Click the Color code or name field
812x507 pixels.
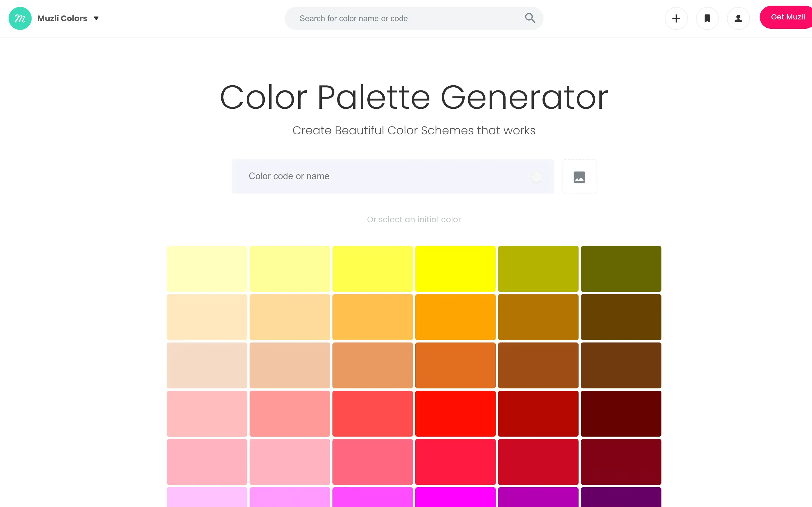point(392,176)
